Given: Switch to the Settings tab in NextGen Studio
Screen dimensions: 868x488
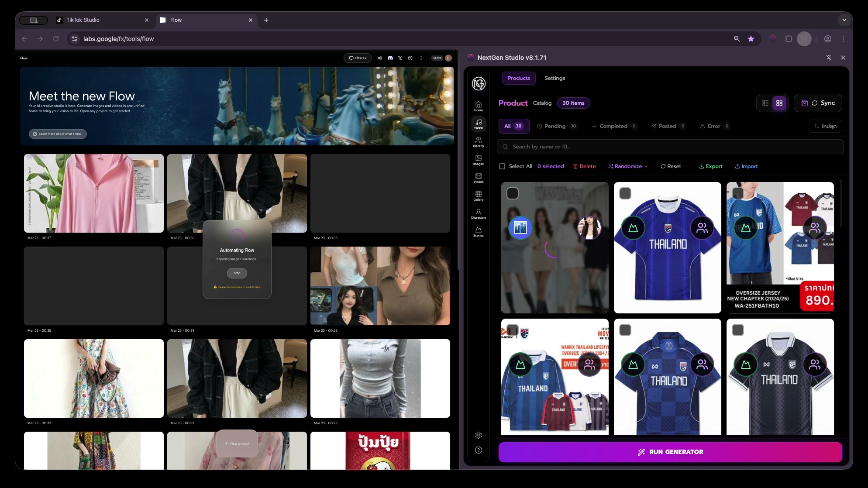Looking at the screenshot, I should (555, 78).
